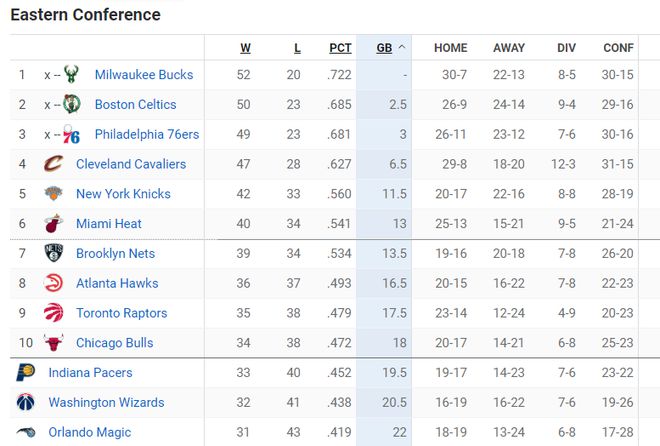This screenshot has width=660, height=446.
Task: Click the Chicago Bulls logo icon
Action: [53, 342]
